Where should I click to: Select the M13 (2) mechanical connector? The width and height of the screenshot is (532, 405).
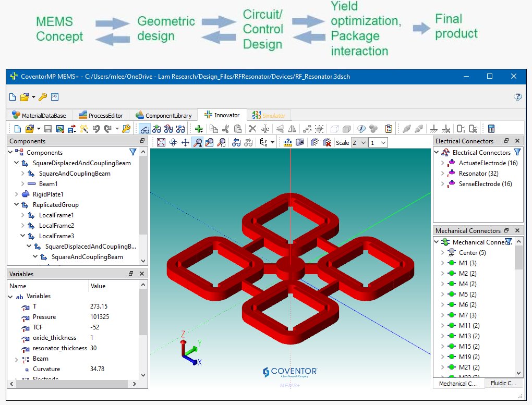coord(469,336)
